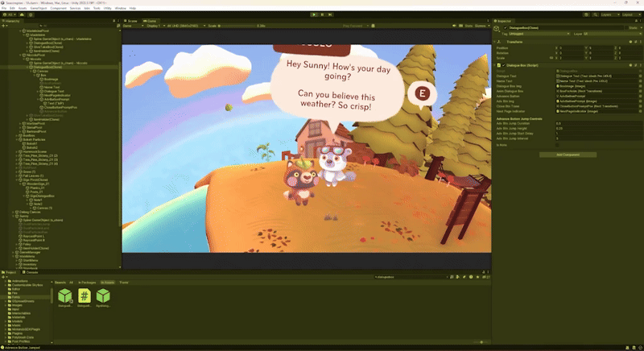
Task: Click the Adv Btn Jump Duration field
Action: (x=598, y=123)
